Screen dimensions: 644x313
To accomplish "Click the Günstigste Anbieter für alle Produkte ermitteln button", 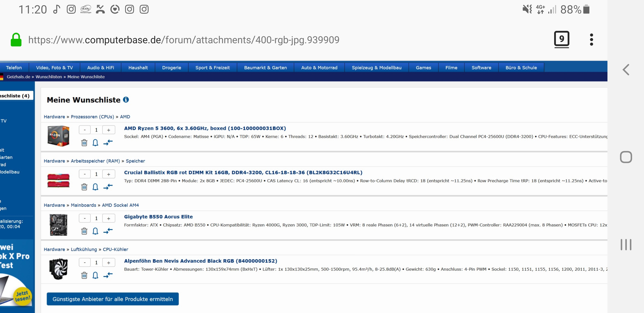I will (x=113, y=299).
